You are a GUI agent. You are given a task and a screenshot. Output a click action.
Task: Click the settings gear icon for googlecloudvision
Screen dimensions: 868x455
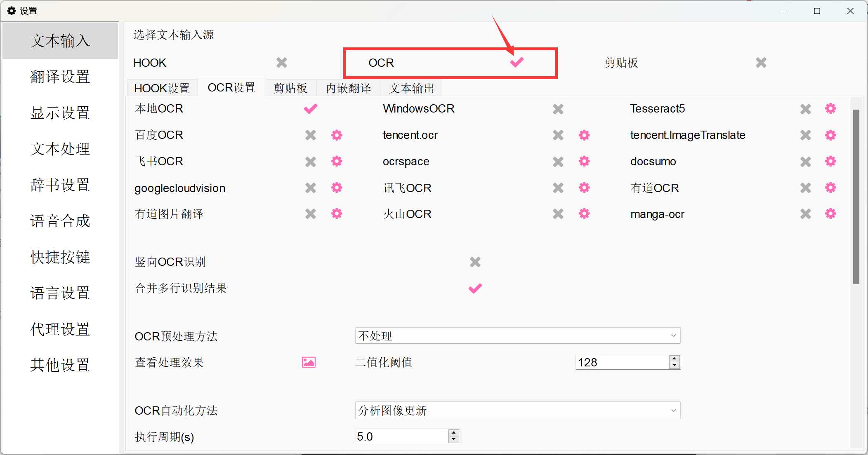click(x=336, y=188)
